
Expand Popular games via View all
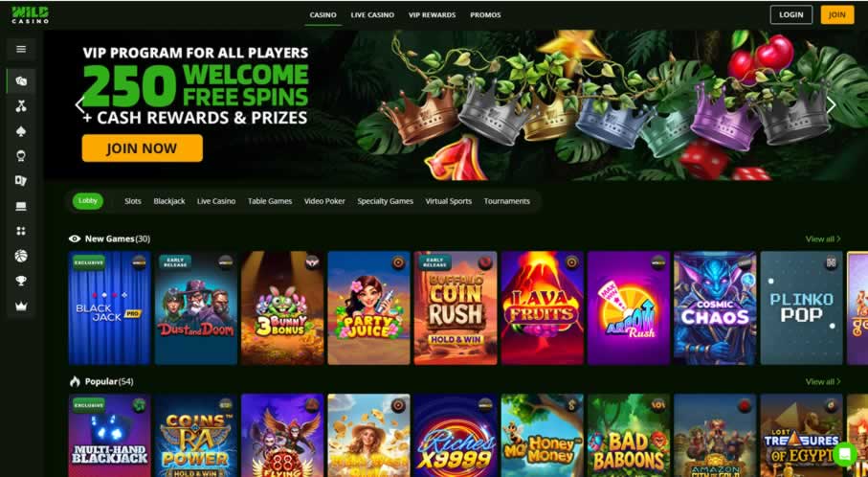(x=823, y=382)
